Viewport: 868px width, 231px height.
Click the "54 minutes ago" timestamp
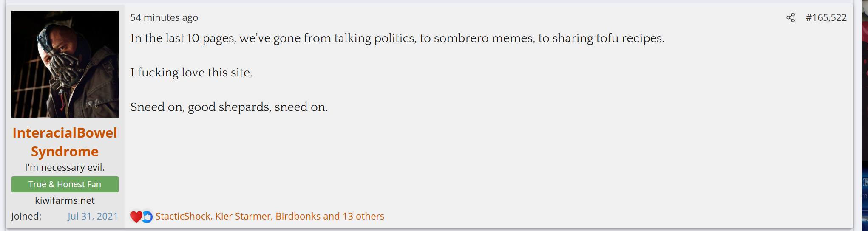click(164, 17)
